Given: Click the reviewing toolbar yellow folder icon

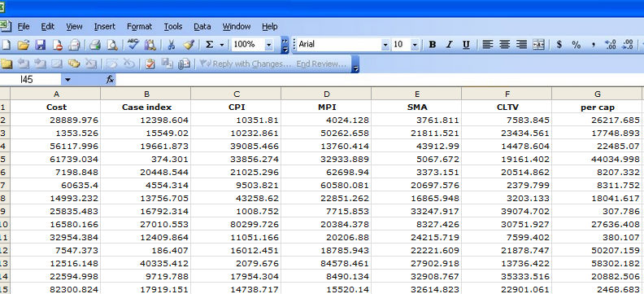Looking at the screenshot, I should pos(7,64).
